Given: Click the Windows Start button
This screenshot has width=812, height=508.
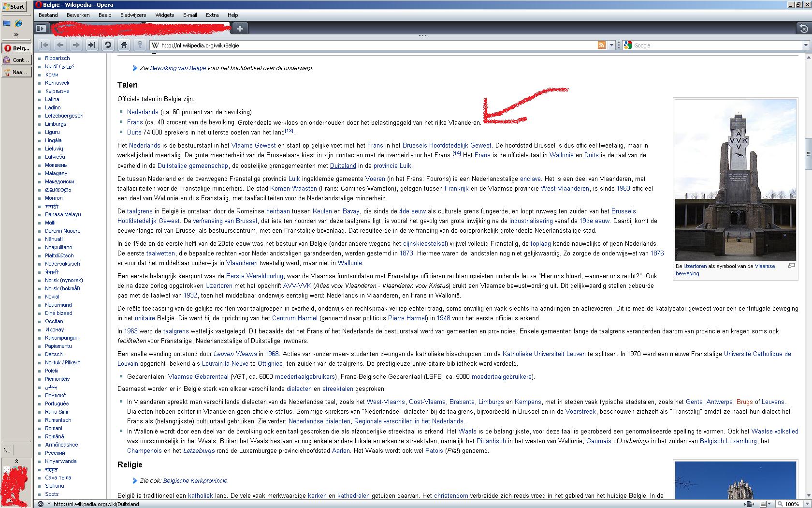Looking at the screenshot, I should [14, 6].
